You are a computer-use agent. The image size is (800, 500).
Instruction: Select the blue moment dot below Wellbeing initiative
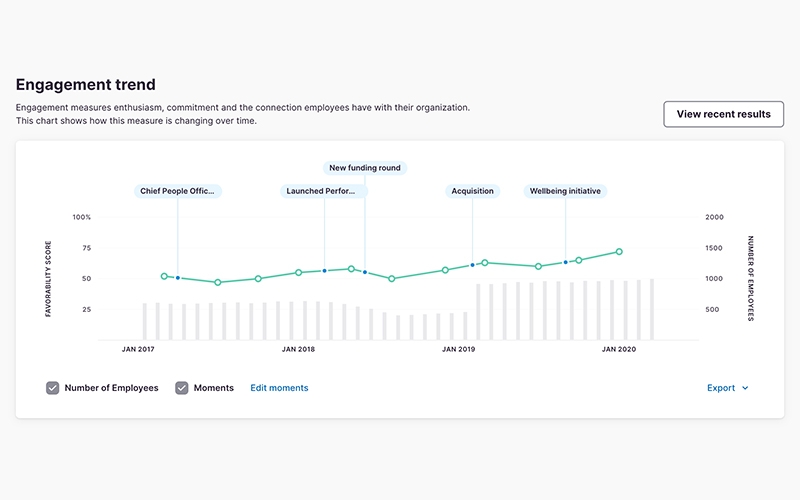[x=565, y=263]
